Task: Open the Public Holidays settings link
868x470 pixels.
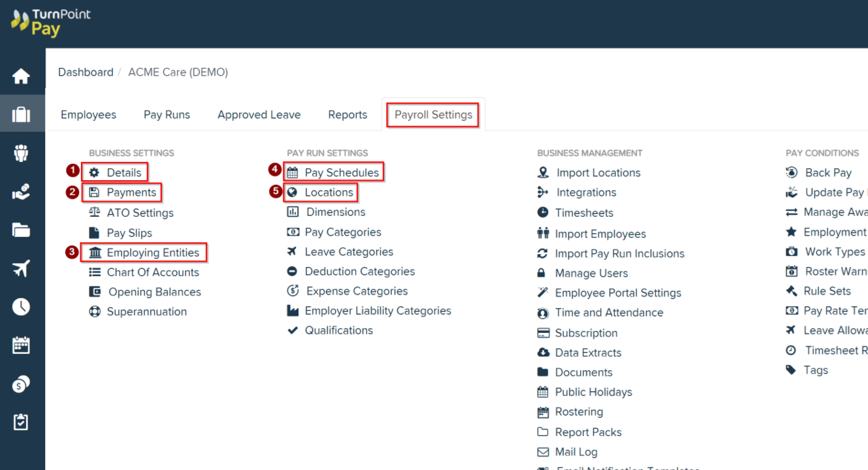Action: click(x=593, y=392)
